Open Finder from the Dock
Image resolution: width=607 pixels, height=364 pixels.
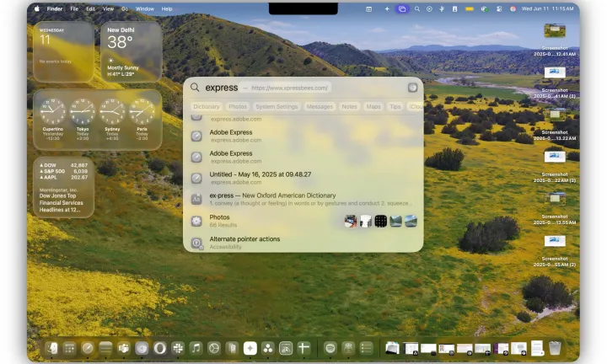coord(51,349)
